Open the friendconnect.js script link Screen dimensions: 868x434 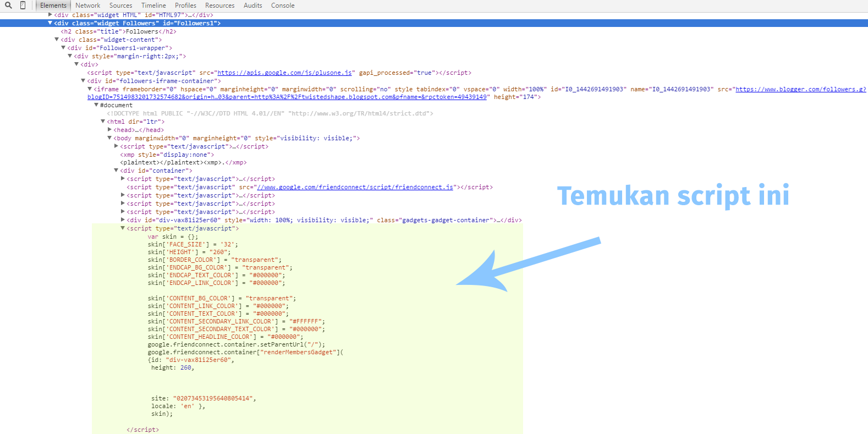click(x=355, y=187)
